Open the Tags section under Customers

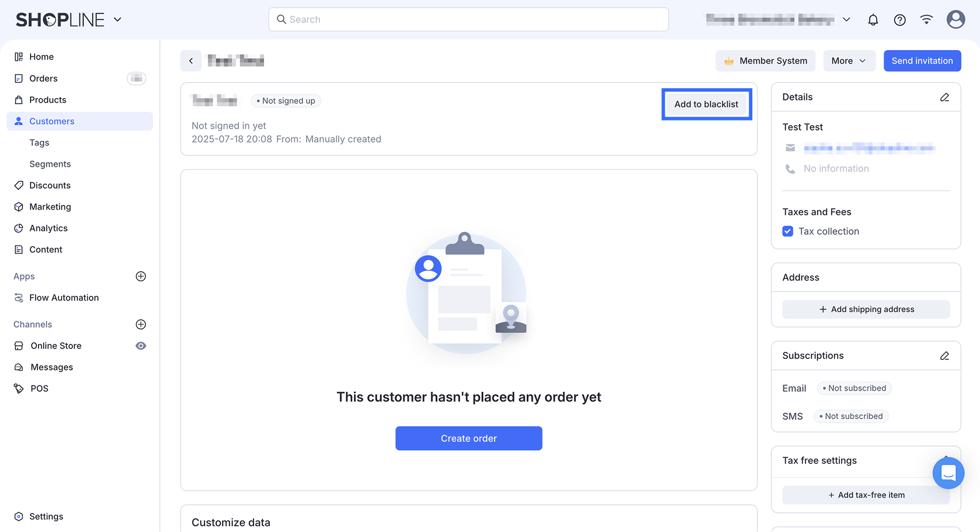click(x=39, y=142)
